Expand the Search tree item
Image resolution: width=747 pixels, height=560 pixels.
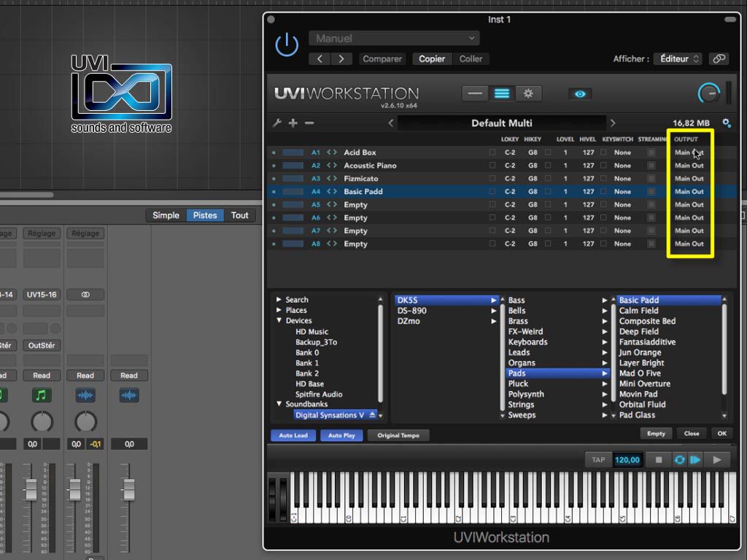click(x=279, y=300)
